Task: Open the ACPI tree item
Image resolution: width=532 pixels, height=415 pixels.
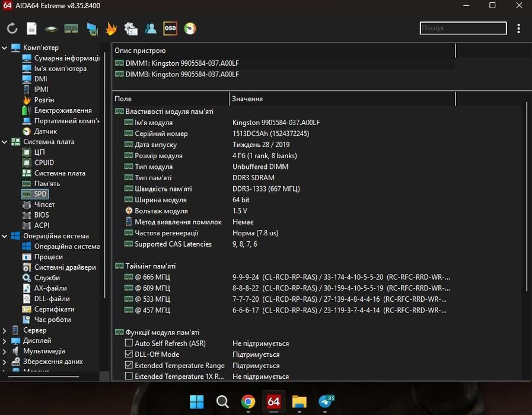Action: 36,225
